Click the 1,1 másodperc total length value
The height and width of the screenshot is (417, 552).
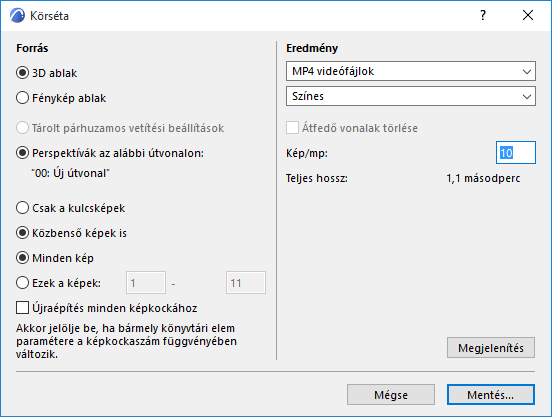click(483, 178)
